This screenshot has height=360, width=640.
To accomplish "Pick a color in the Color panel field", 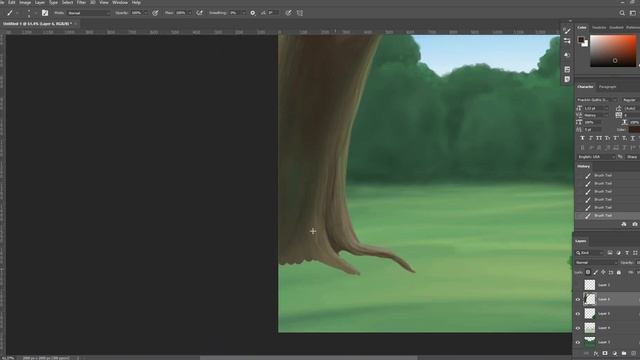I will pyautogui.click(x=613, y=51).
